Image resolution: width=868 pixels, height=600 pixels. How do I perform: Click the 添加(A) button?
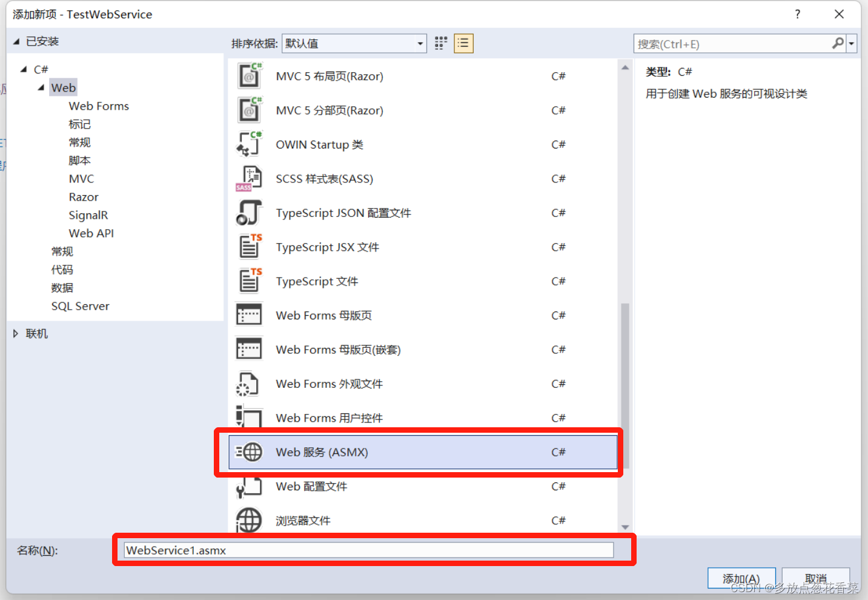tap(741, 578)
